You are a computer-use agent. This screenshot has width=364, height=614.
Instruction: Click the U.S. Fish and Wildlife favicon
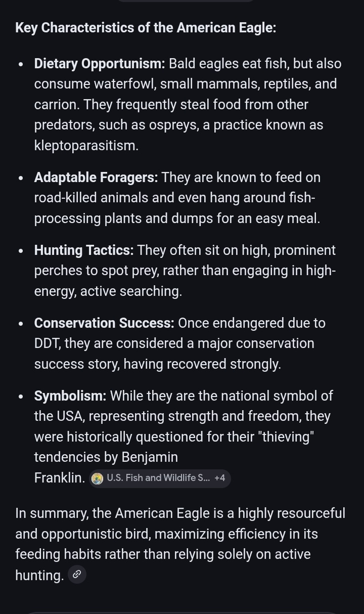98,478
